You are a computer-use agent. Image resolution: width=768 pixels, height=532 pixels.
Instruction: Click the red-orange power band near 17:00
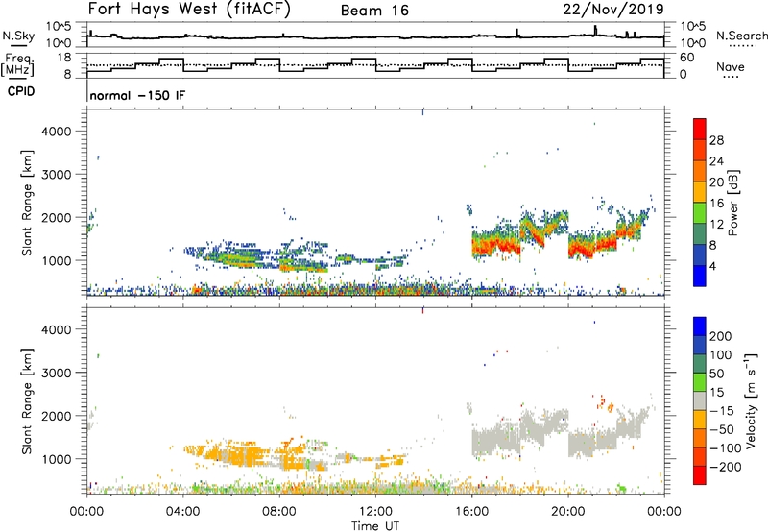[x=495, y=244]
